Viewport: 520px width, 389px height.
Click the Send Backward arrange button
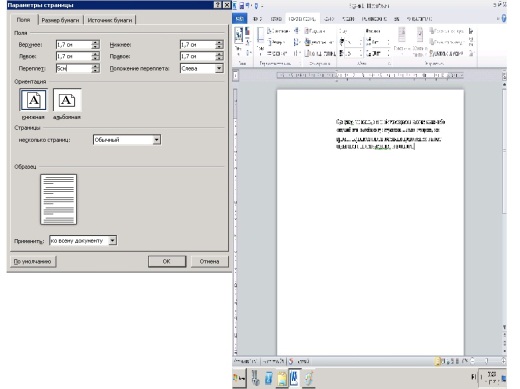click(447, 42)
